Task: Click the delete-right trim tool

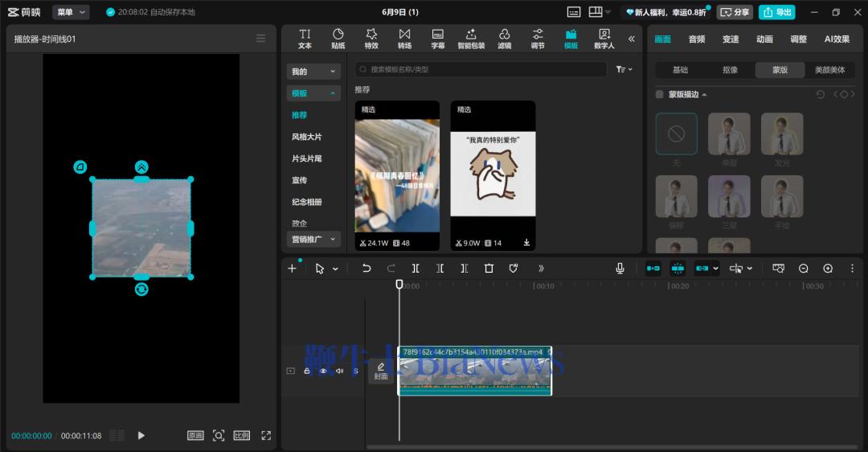Action: point(464,269)
